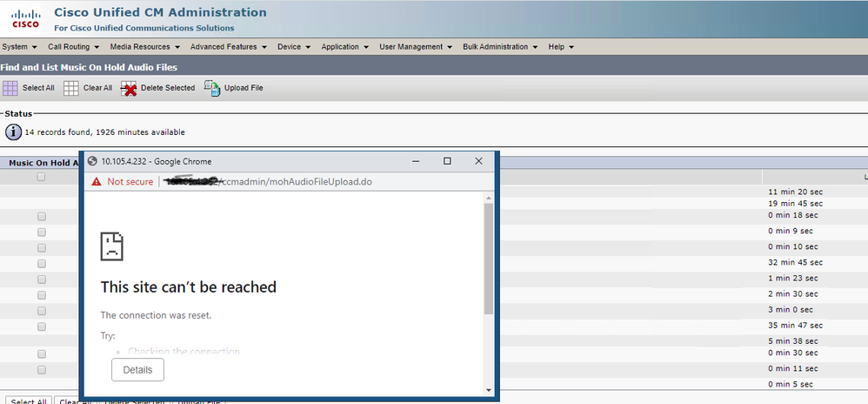The width and height of the screenshot is (868, 404).
Task: Click the Select All grid icon
Action: click(10, 88)
